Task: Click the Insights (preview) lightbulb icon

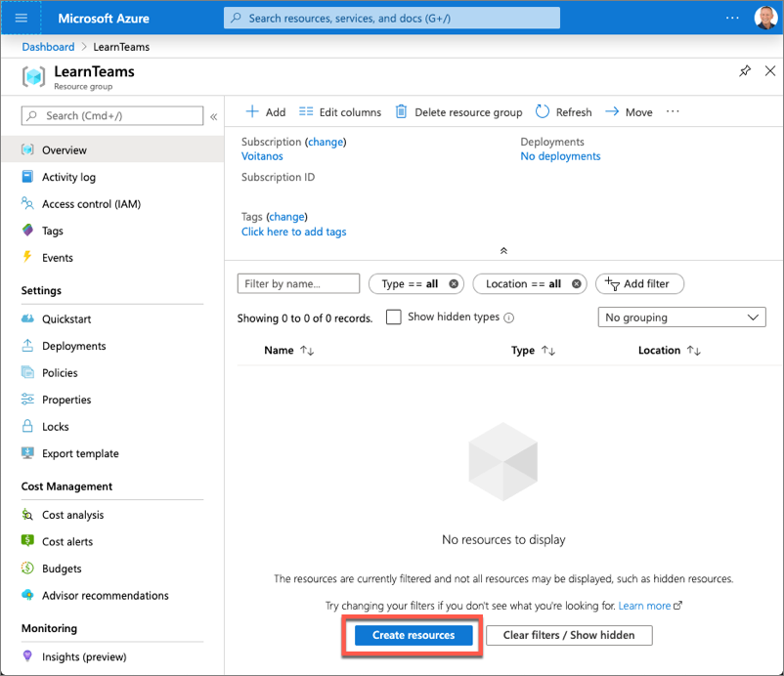Action: point(27,655)
